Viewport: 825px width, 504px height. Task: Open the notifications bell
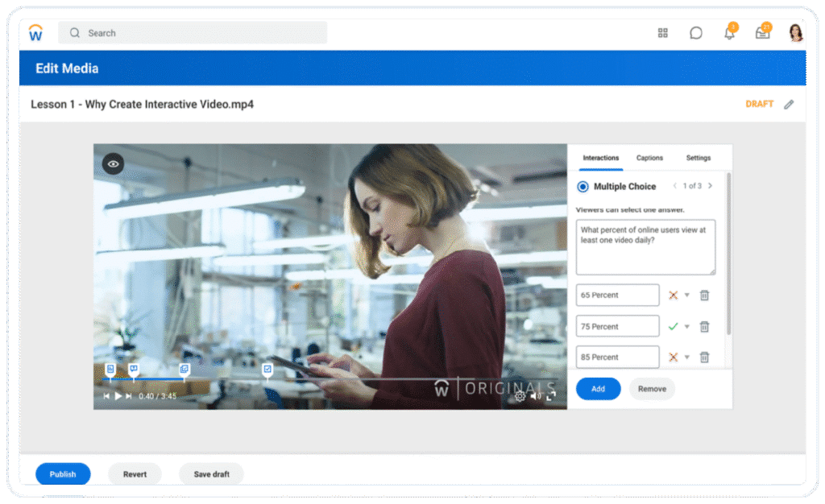point(729,34)
